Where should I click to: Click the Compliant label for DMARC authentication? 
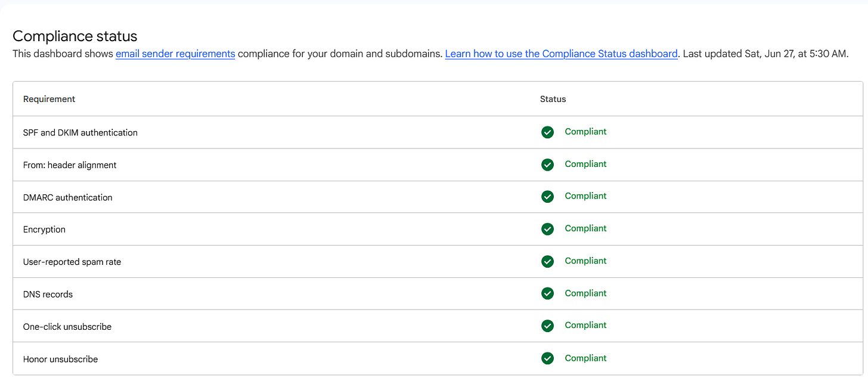[x=585, y=196]
